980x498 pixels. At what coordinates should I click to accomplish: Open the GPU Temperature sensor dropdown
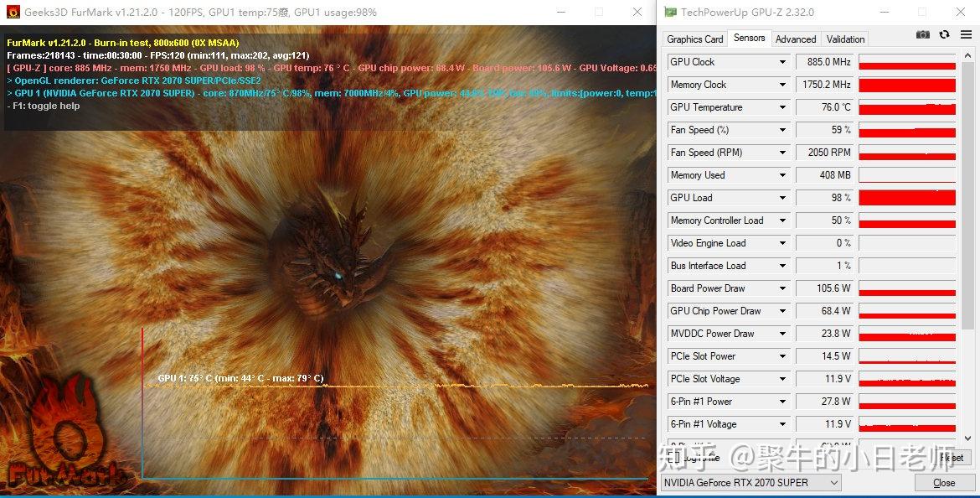pyautogui.click(x=782, y=107)
